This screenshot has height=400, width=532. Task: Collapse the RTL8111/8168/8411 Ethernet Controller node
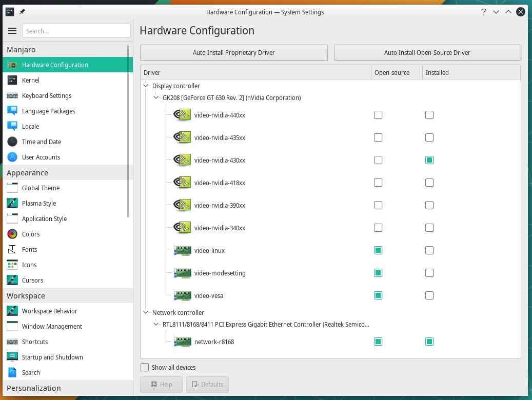click(x=156, y=324)
